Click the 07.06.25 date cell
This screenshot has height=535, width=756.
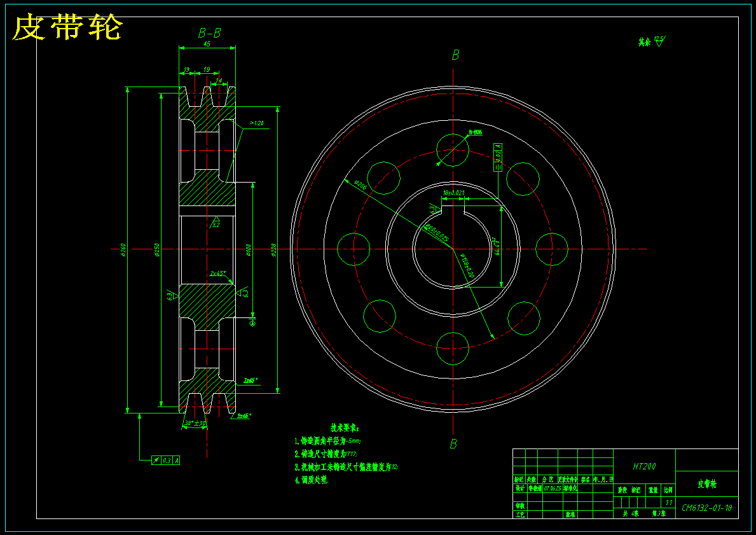553,488
